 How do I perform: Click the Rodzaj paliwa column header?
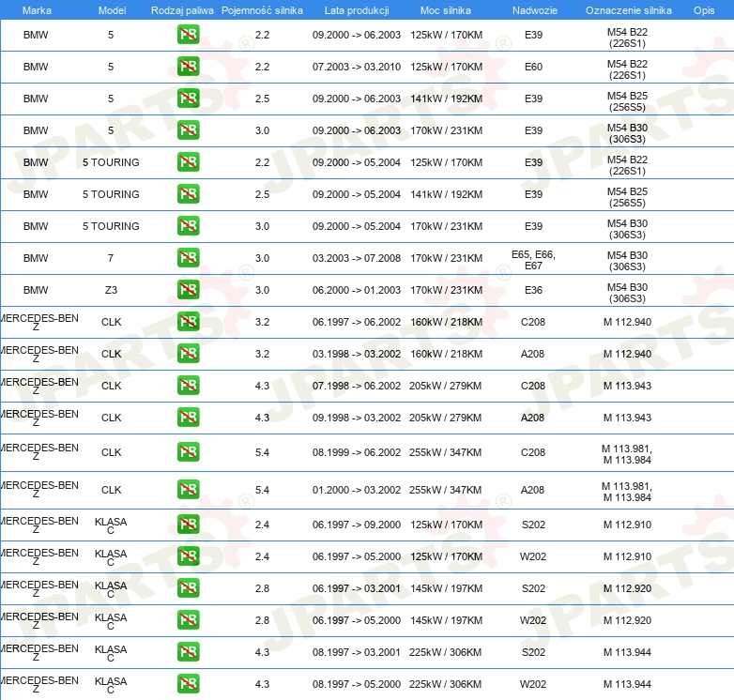click(x=182, y=10)
